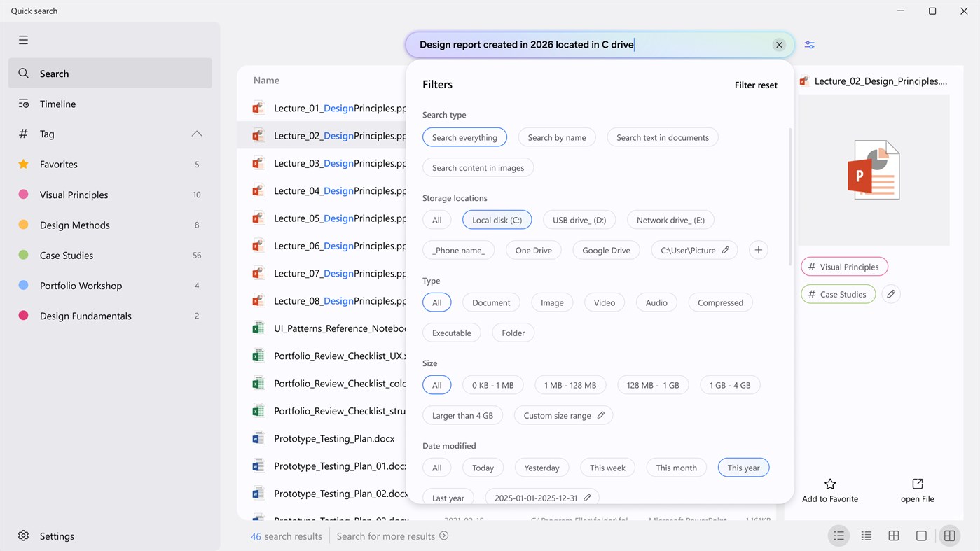Click the edit pencil next to Case Studies tag

point(890,293)
